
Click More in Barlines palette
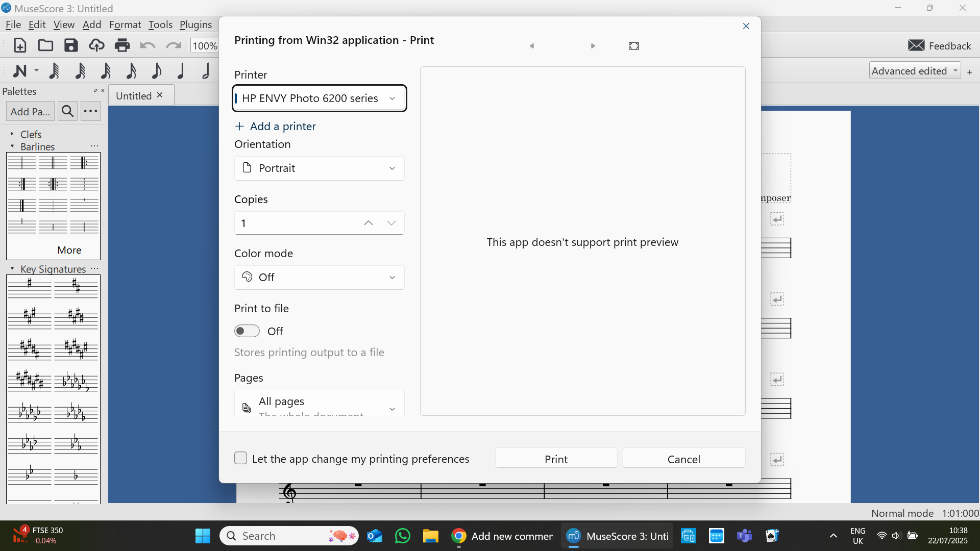click(x=69, y=250)
